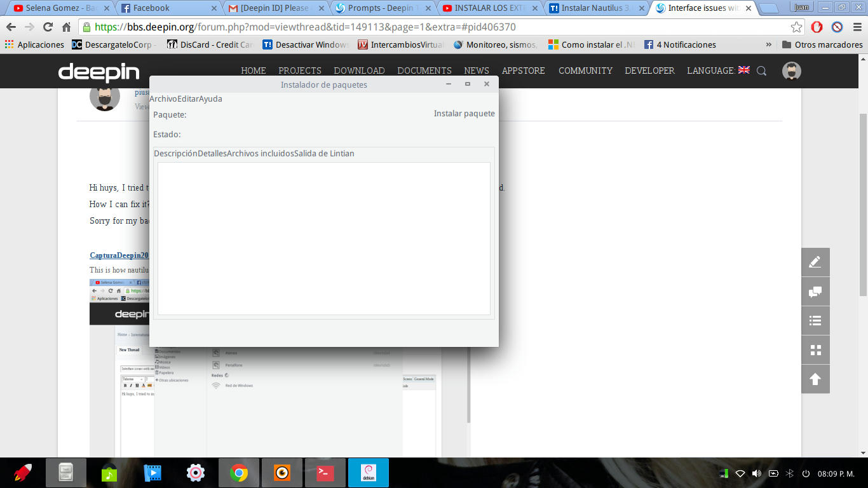This screenshot has height=488, width=868.
Task: Open the 4 Notificaciones Facebook bookmark
Action: pyautogui.click(x=680, y=44)
